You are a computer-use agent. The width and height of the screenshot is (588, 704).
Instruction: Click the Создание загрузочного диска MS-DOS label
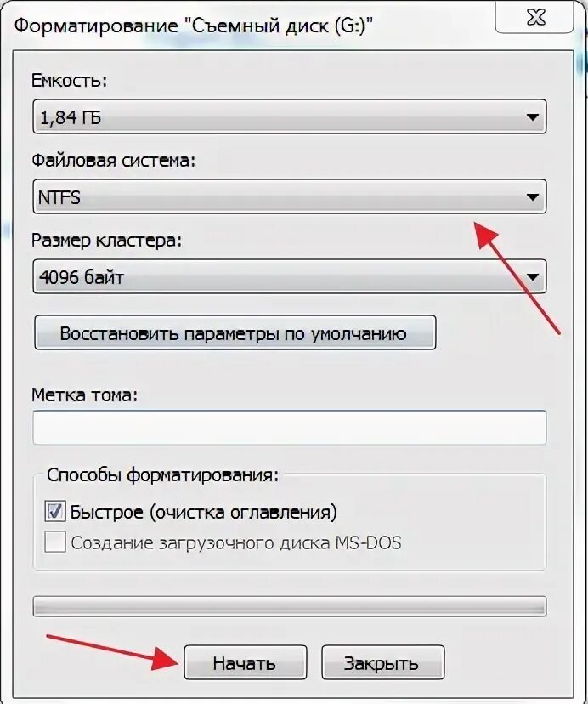(236, 542)
